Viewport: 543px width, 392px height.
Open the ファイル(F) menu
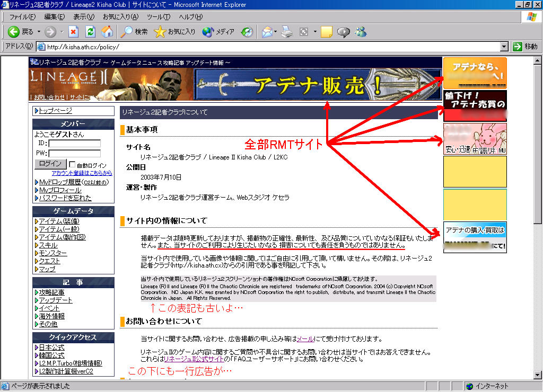(22, 16)
